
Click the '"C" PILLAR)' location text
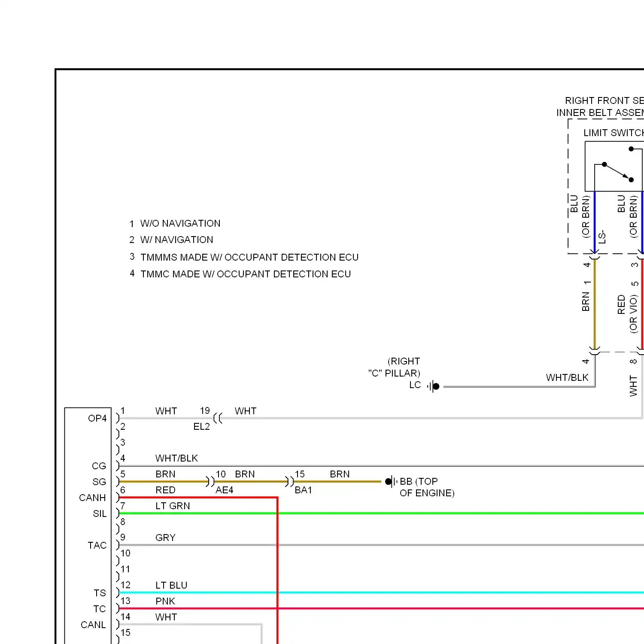[x=394, y=374]
